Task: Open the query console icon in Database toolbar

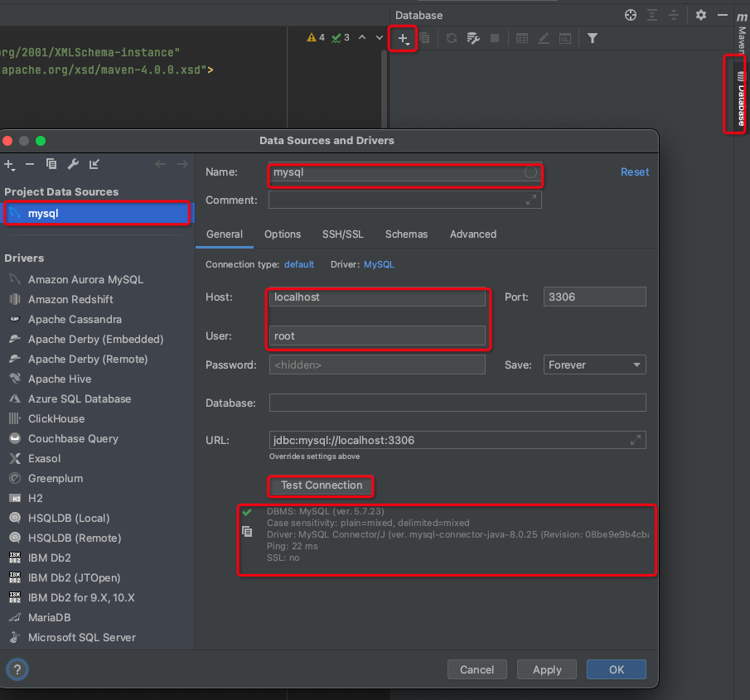Action: [x=565, y=38]
